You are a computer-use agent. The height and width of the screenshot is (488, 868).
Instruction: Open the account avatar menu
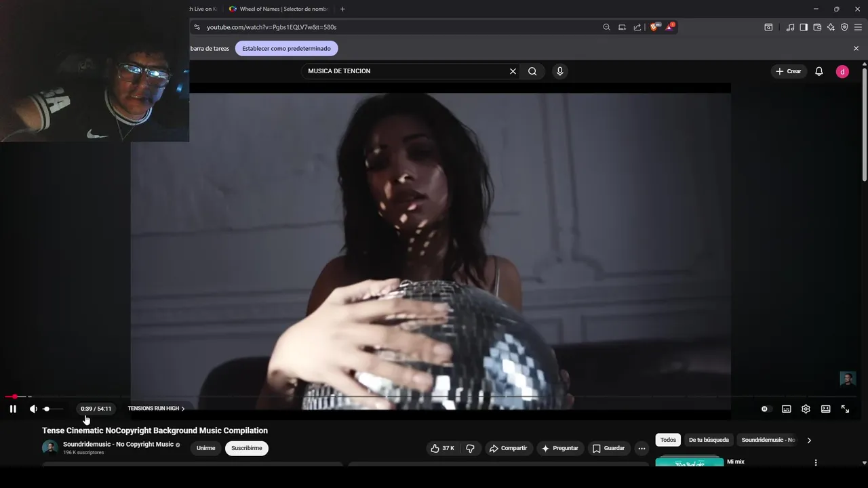(x=842, y=71)
